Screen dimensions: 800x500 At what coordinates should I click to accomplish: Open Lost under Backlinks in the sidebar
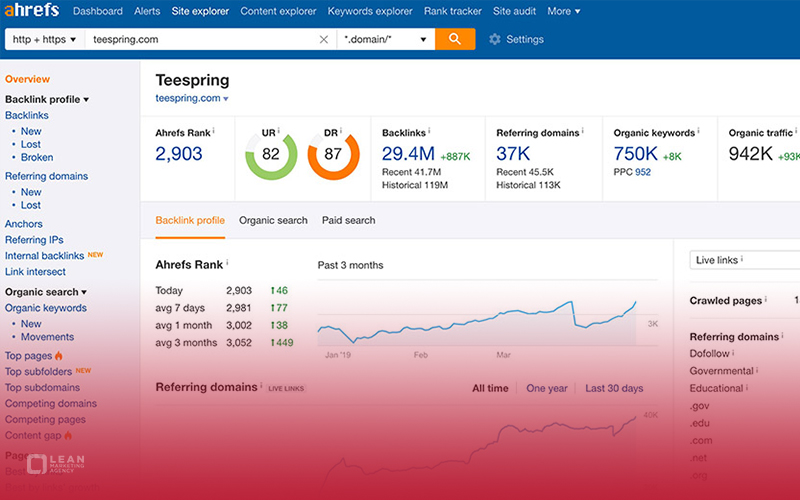(31, 144)
